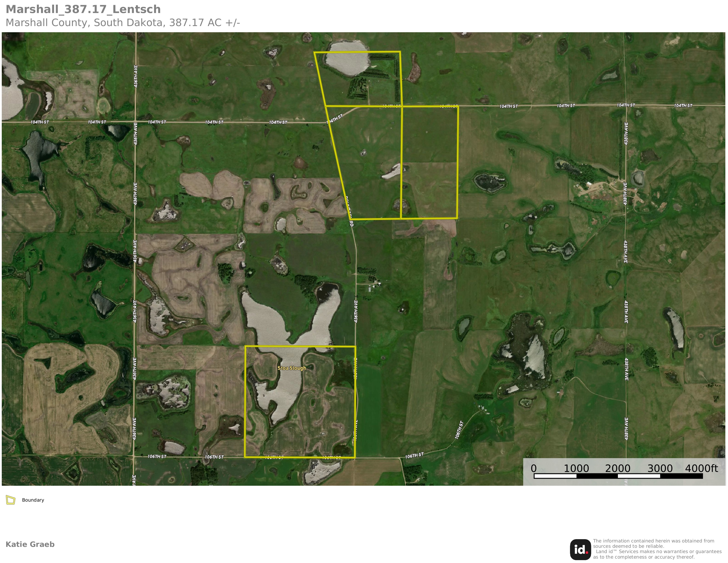This screenshot has width=728, height=563.
Task: Click the Land id logo icon
Action: (x=580, y=550)
